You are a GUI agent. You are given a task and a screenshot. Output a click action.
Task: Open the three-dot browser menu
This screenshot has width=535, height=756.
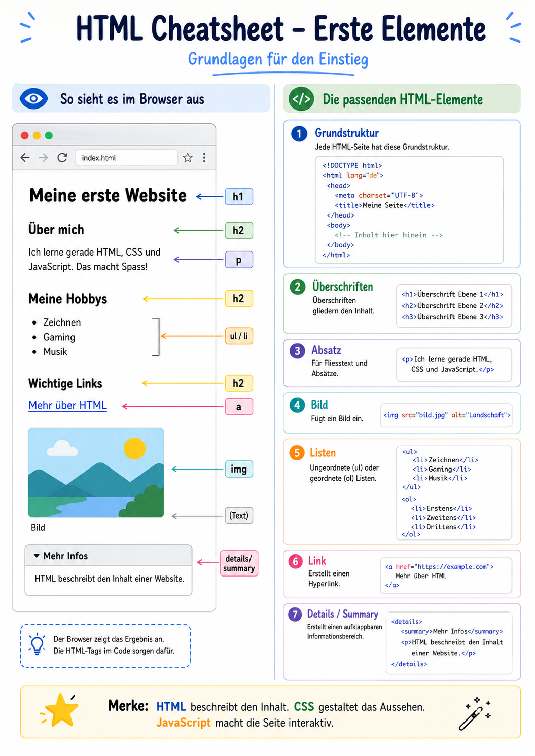pyautogui.click(x=204, y=158)
